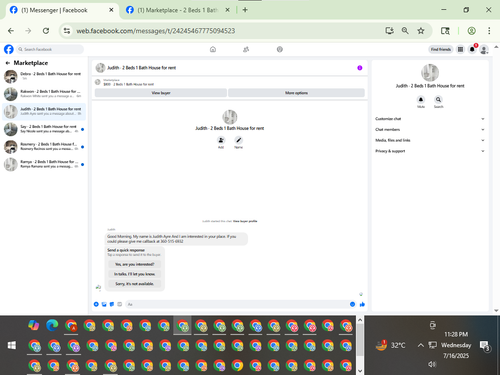The width and height of the screenshot is (500, 375).
Task: Open Facebook notifications bell
Action: click(x=472, y=49)
